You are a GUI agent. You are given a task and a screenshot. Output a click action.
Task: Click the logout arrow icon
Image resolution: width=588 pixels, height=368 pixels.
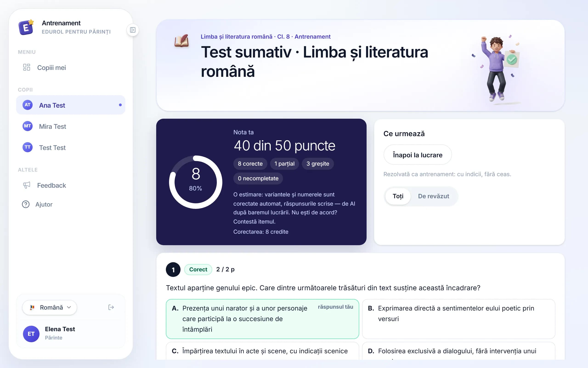[x=111, y=308]
